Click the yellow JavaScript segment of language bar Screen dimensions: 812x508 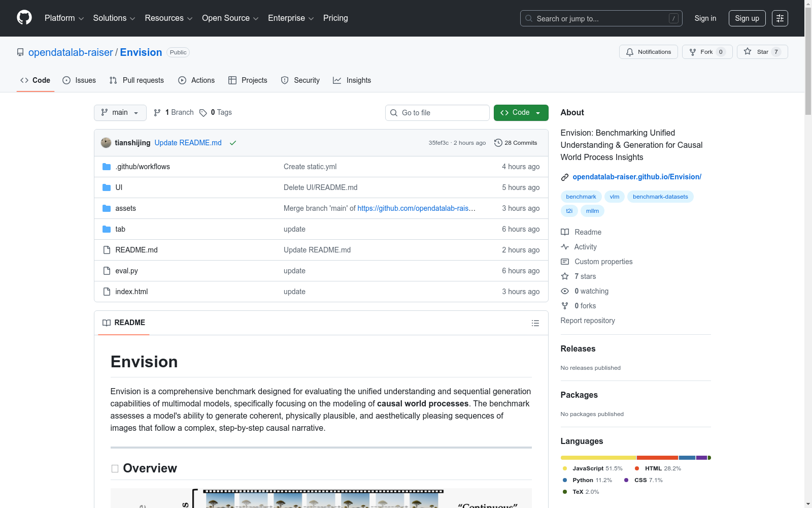coord(598,458)
